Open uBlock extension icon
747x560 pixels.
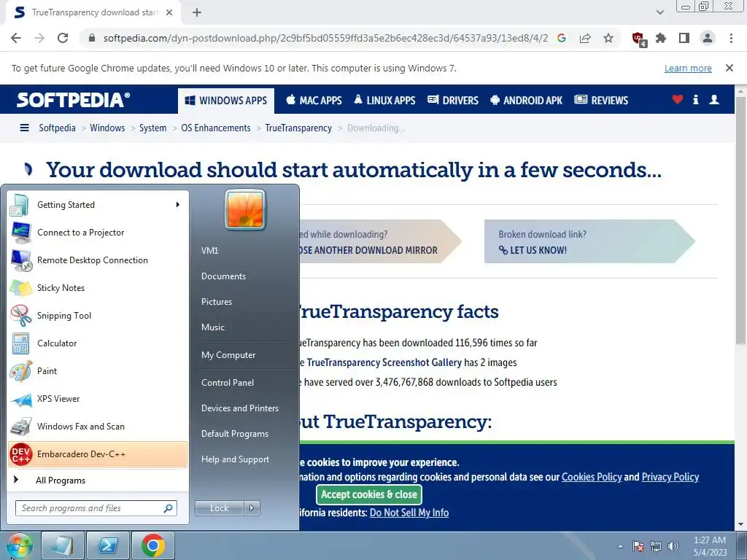click(x=638, y=39)
